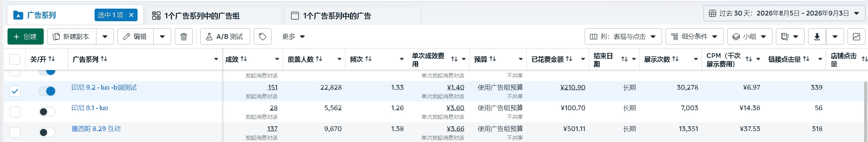Open 预算 column menu arrow
Viewport: 868px width, 142px height.
(521, 59)
